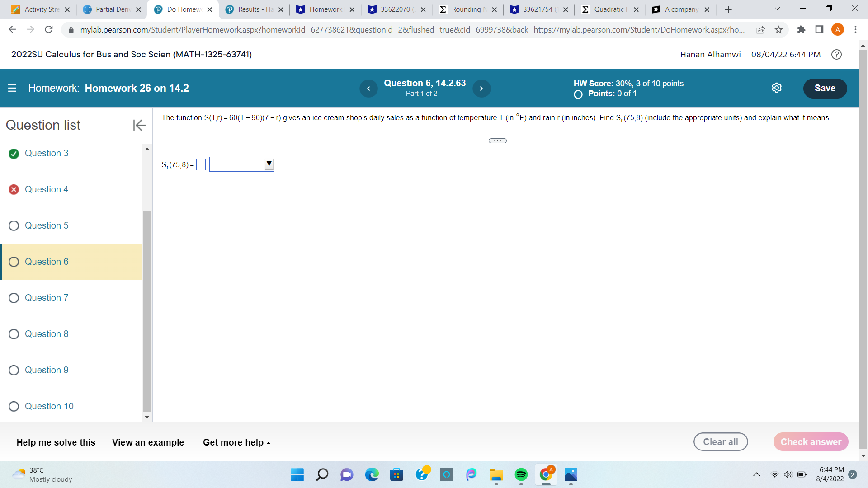Screen dimensions: 868x488
Task: Click the Check answer button
Action: tap(811, 442)
